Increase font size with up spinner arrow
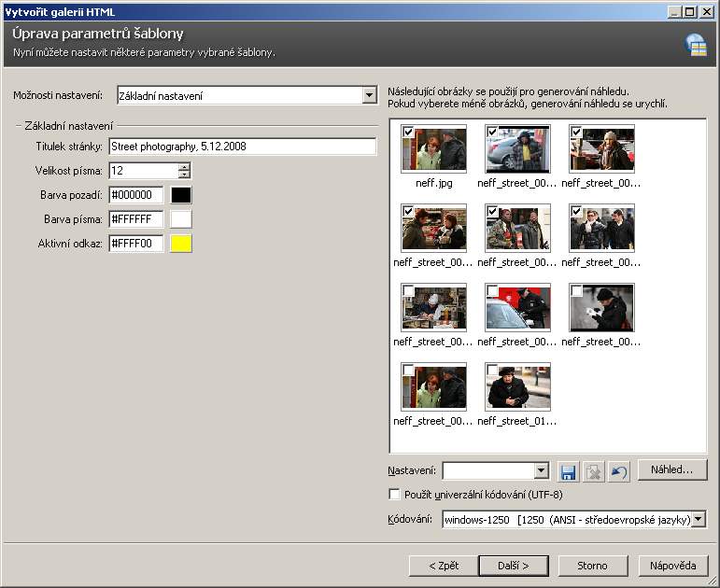This screenshot has width=720, height=588. [184, 166]
